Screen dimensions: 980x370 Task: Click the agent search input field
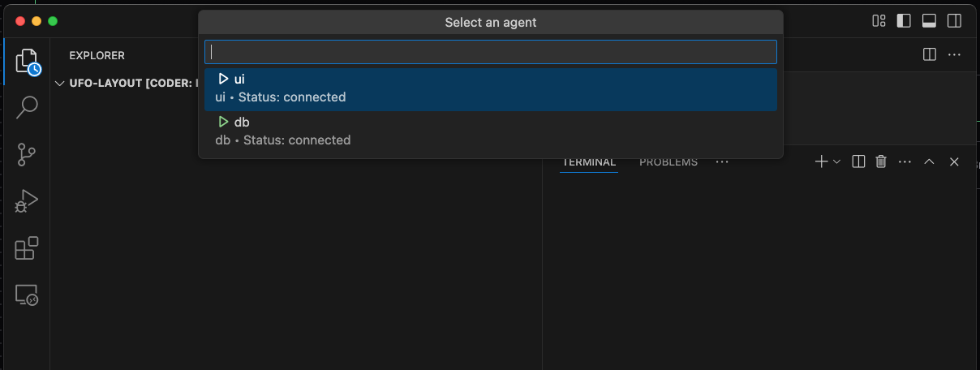point(490,52)
